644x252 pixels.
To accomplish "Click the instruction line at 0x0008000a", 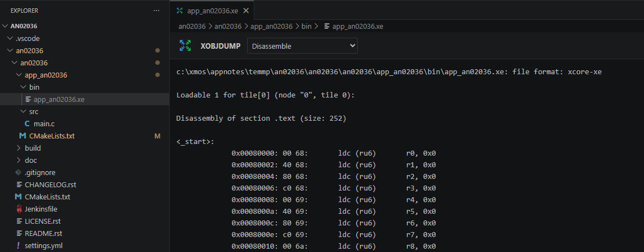I will pyautogui.click(x=333, y=212).
